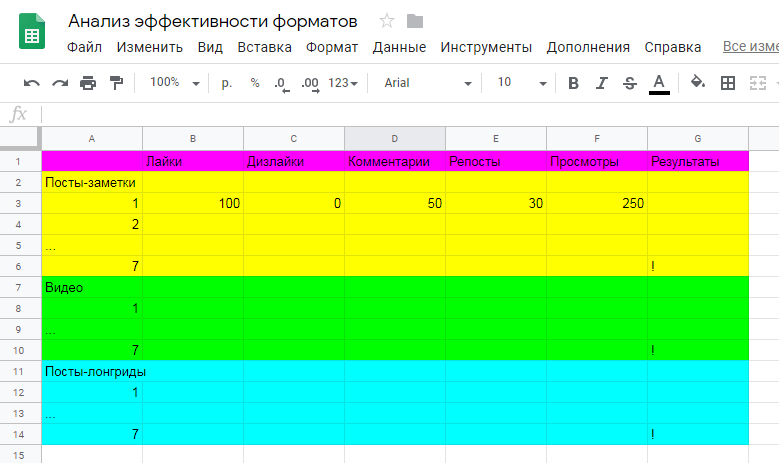Select the 'Посты-лонгриды' cell
This screenshot has width=779, height=463.
(92, 371)
